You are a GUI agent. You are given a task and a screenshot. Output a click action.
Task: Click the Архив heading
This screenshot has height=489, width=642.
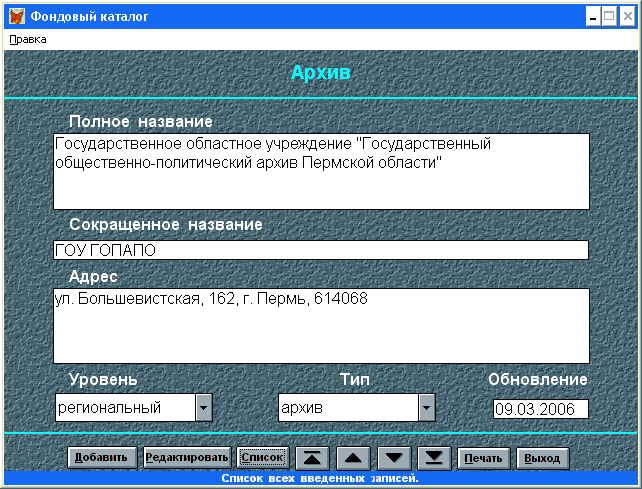[x=321, y=72]
